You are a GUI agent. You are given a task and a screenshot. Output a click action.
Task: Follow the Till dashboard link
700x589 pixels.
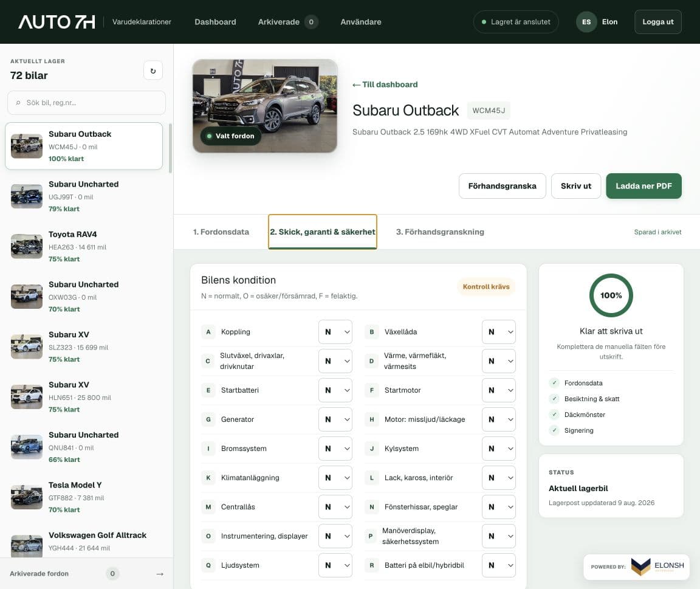point(385,84)
